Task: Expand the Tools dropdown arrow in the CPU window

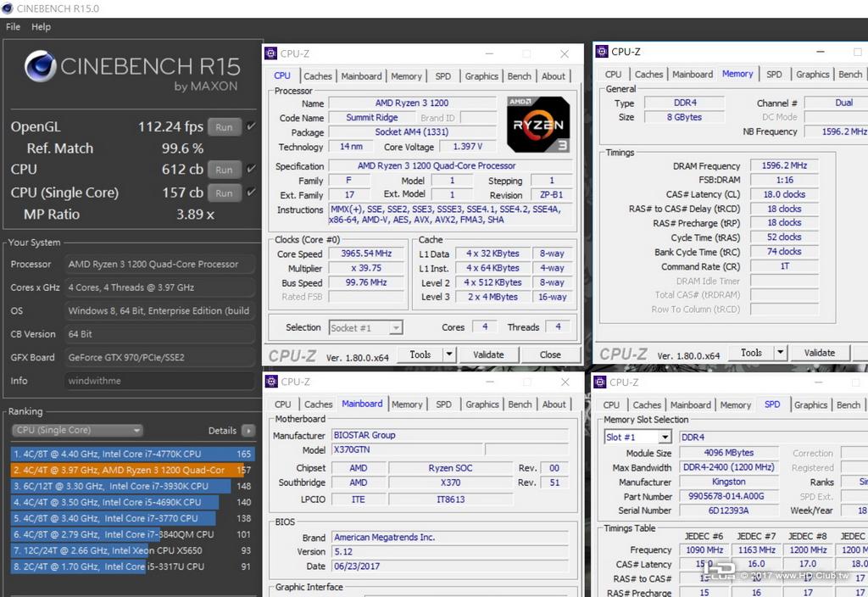Action: click(x=449, y=354)
